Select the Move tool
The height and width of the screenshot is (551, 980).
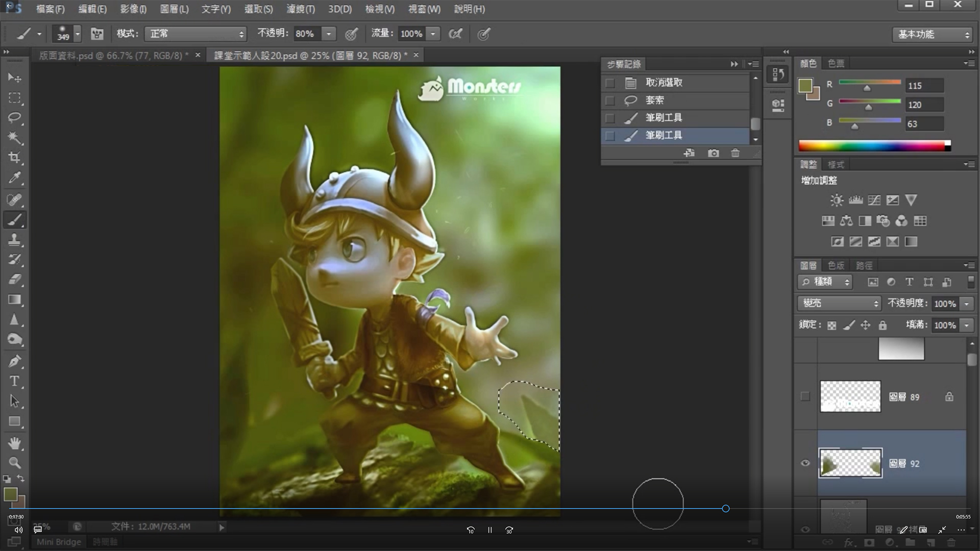(14, 78)
